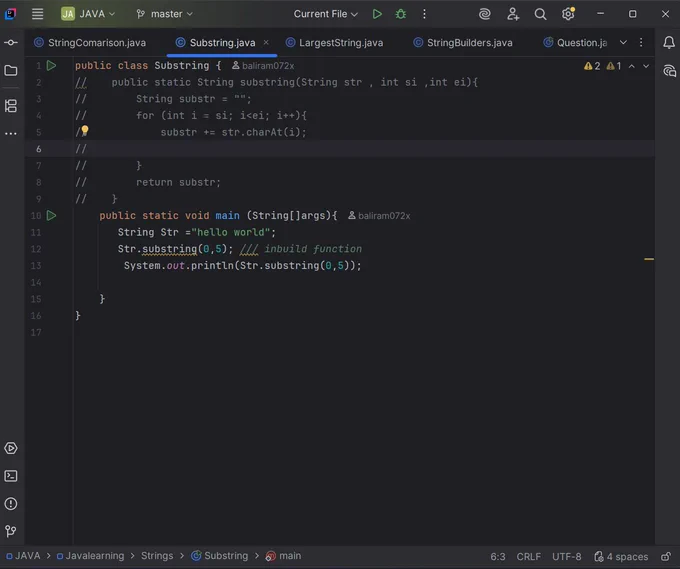The image size is (680, 569).
Task: Click run gutter arrow beside main method
Action: coord(51,215)
